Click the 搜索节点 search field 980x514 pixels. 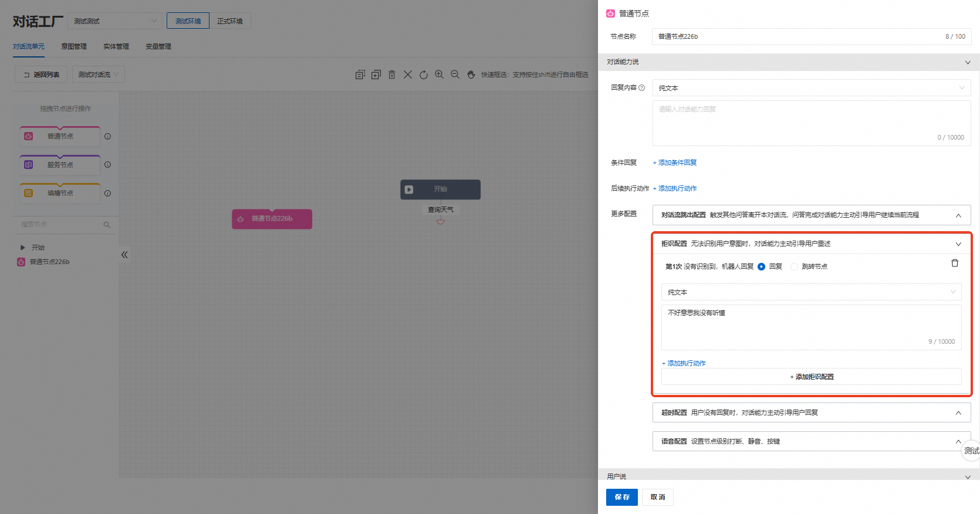[65, 224]
